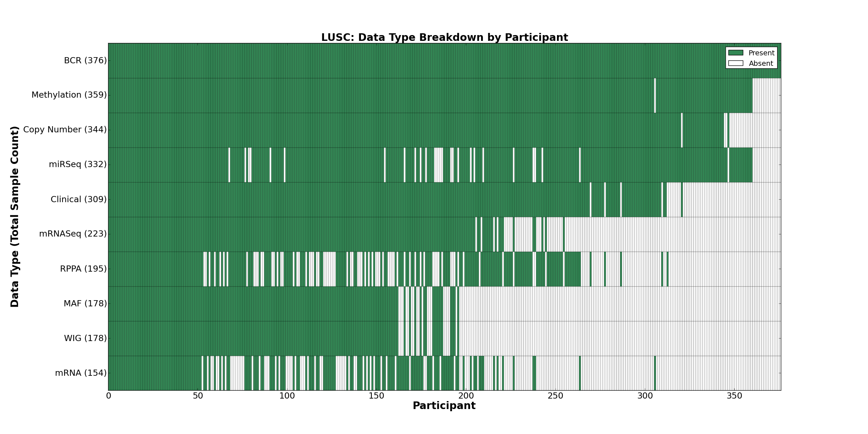Click the Copy Number (344) label

coord(65,130)
